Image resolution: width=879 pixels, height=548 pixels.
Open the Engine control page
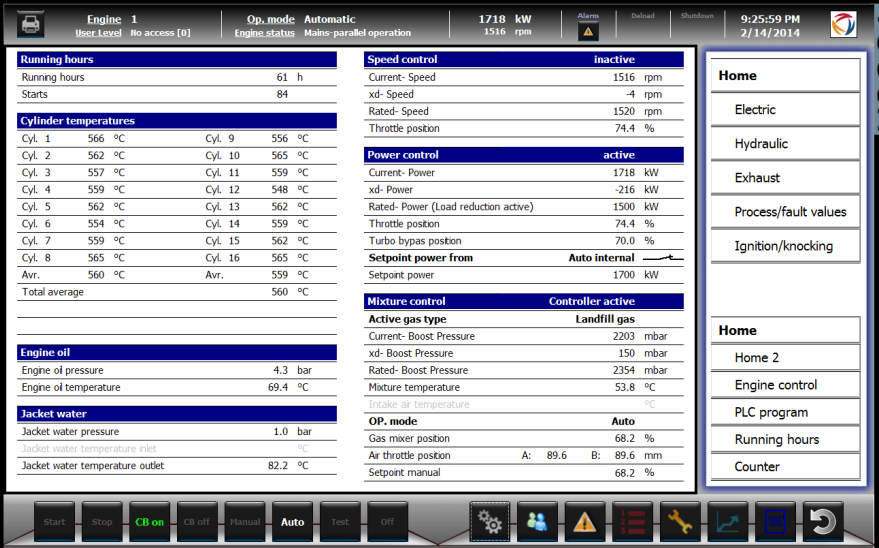(x=785, y=385)
